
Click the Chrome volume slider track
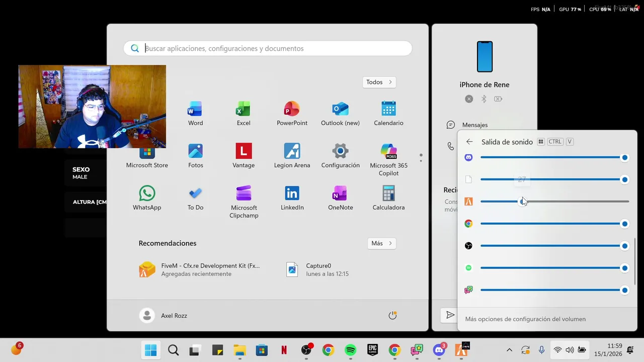click(x=554, y=224)
